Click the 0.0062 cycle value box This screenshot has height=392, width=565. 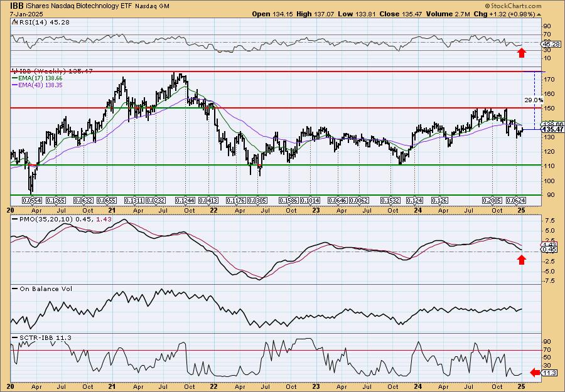359,200
